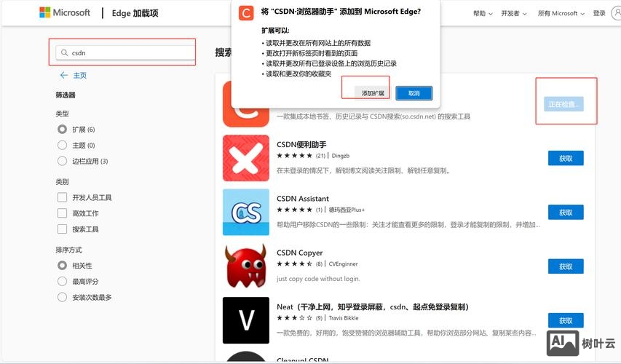Click the 取消 button in dialog

pyautogui.click(x=414, y=93)
